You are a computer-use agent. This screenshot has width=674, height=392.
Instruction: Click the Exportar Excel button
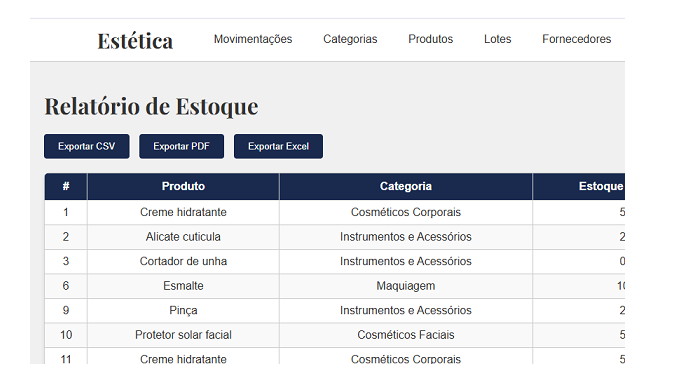point(278,146)
